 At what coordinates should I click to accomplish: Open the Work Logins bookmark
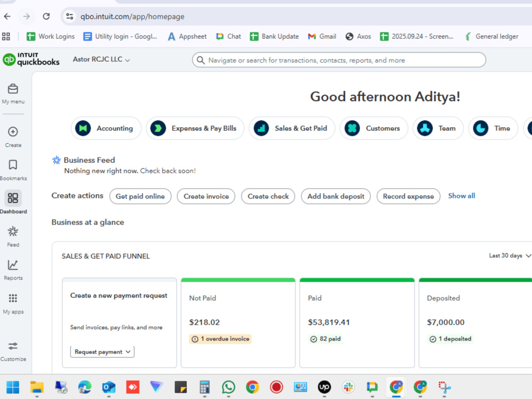click(51, 36)
